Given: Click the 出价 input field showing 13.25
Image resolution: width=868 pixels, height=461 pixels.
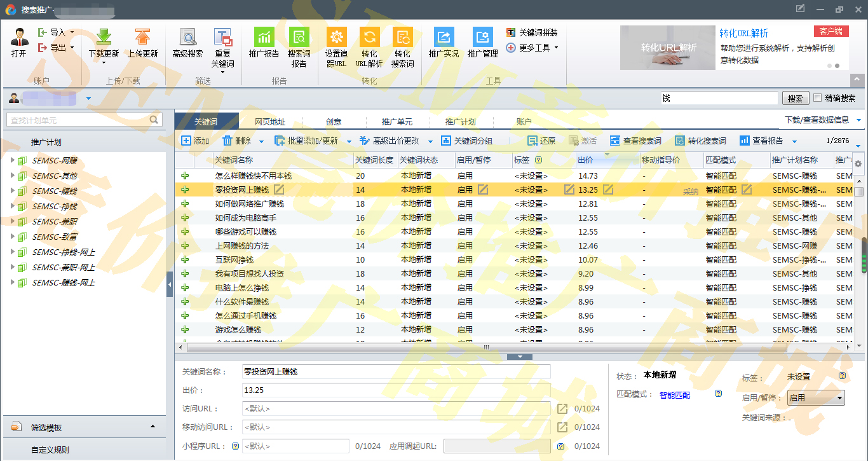Looking at the screenshot, I should (397, 390).
